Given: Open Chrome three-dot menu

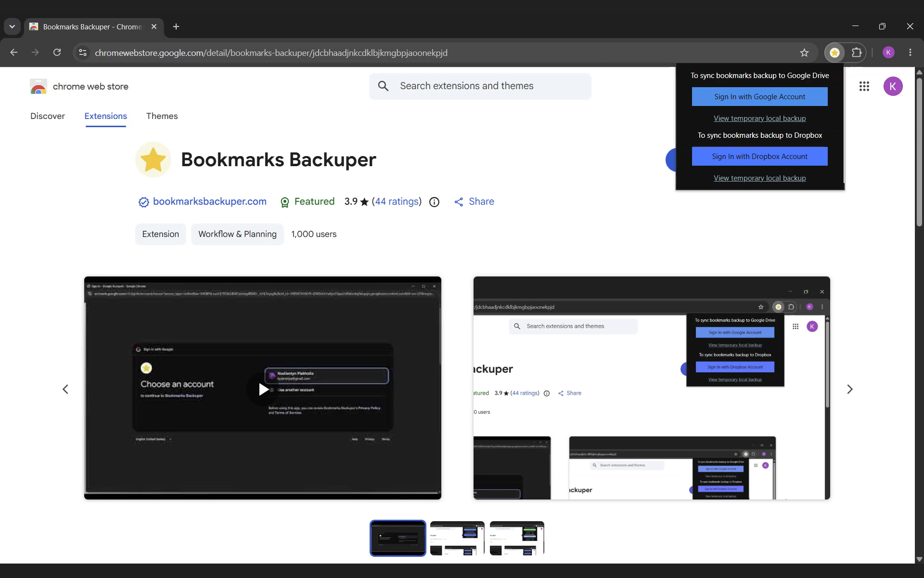Looking at the screenshot, I should pos(910,53).
